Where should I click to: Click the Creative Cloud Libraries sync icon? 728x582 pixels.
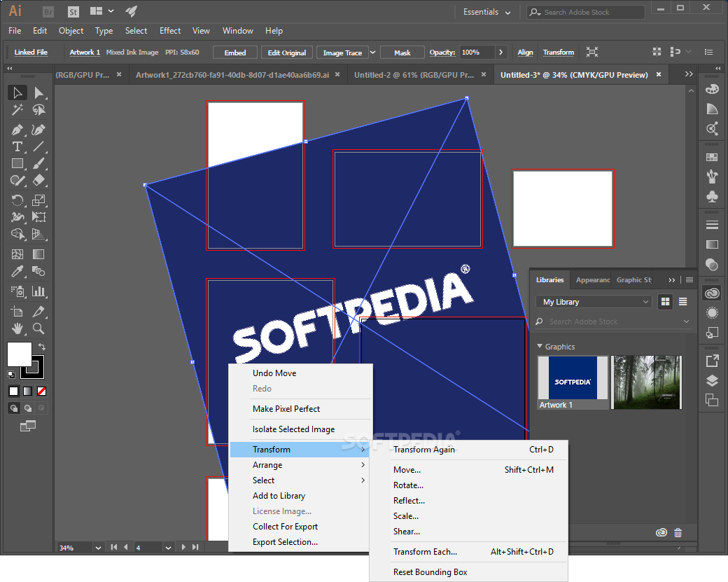(661, 532)
